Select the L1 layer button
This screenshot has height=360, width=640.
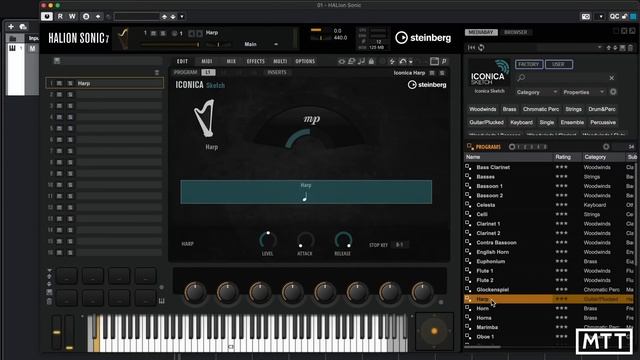coord(208,72)
